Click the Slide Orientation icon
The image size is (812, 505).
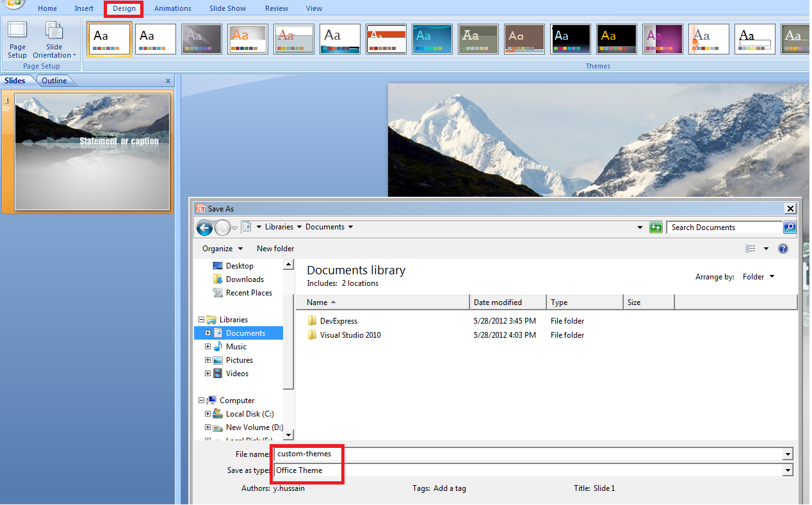pos(54,38)
